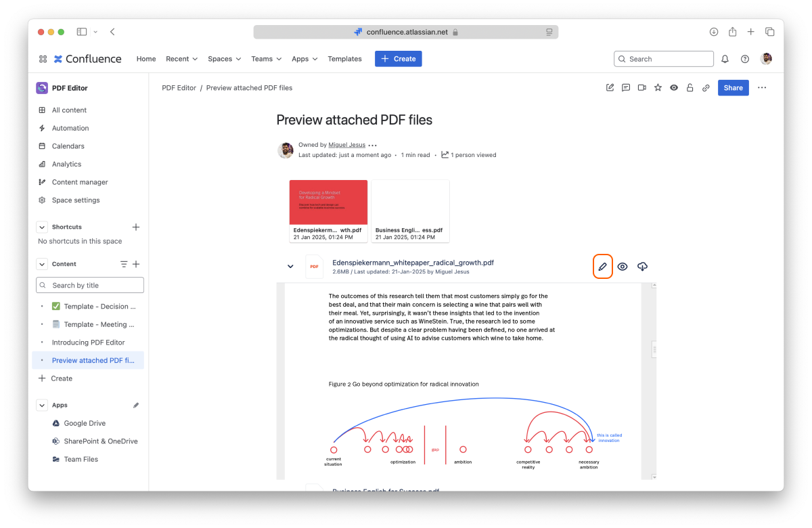Toggle Safari sidebar button
The width and height of the screenshot is (812, 528).
coord(82,32)
